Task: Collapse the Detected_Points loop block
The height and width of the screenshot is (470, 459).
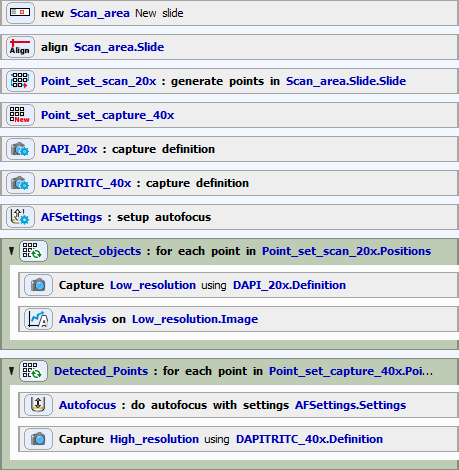Action: [x=12, y=371]
